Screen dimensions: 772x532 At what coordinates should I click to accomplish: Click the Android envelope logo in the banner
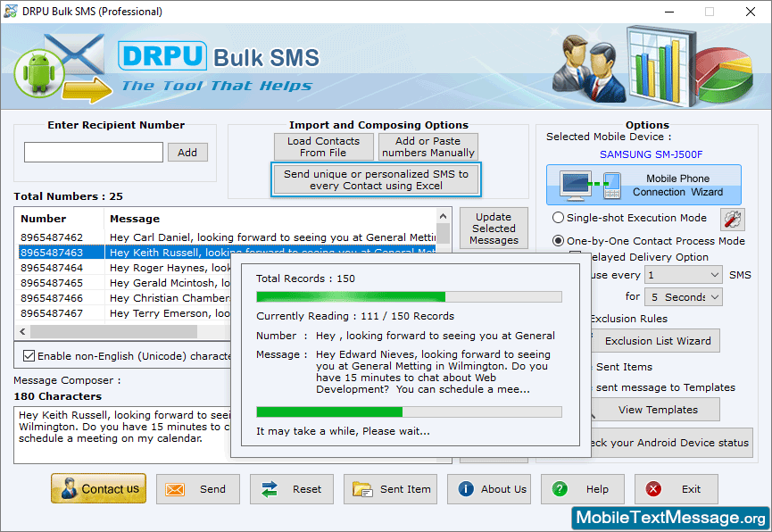63,69
